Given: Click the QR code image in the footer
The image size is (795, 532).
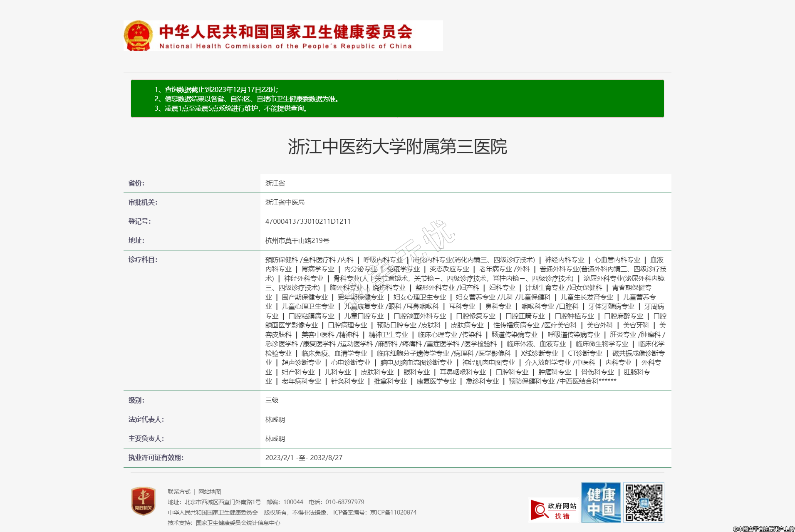Looking at the screenshot, I should click(644, 502).
